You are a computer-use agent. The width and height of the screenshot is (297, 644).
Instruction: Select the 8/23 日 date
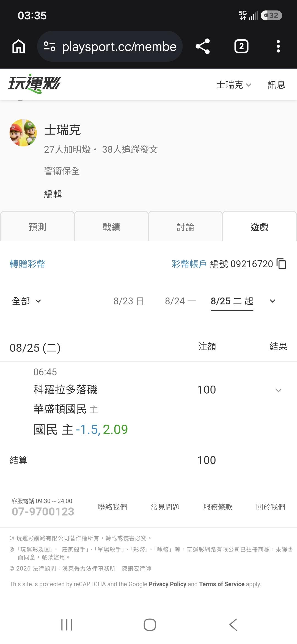129,301
